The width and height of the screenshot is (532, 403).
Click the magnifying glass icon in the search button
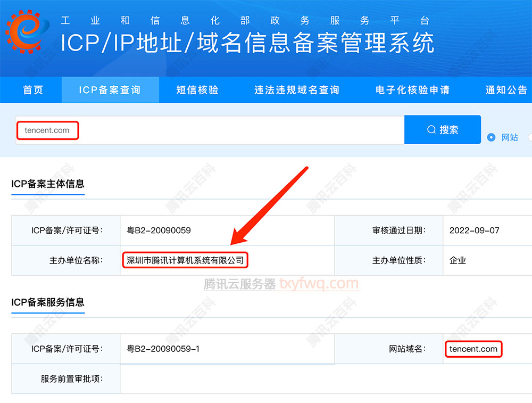click(x=432, y=129)
